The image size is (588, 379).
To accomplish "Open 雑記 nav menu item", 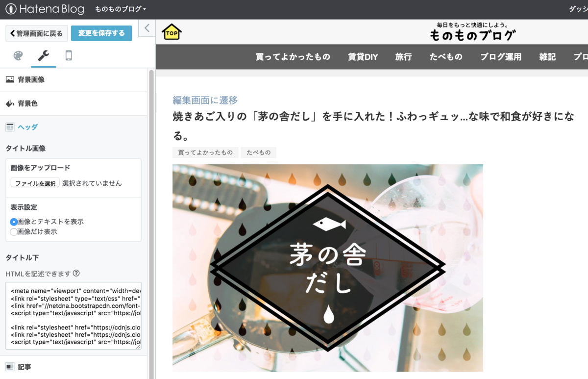I will [547, 57].
